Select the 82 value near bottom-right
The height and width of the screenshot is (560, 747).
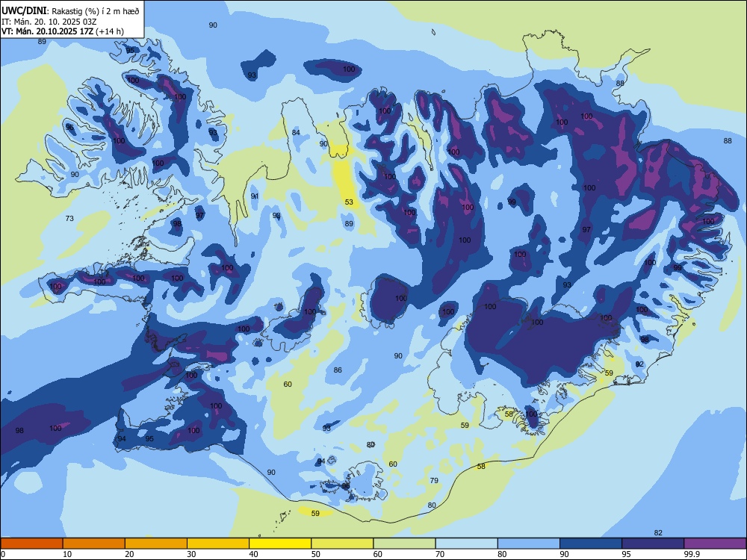tap(658, 532)
